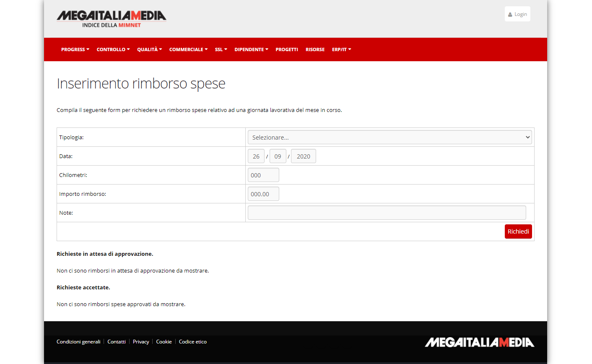Open the MegaItaliaMedia header logo
This screenshot has height=364, width=592.
[x=112, y=19]
